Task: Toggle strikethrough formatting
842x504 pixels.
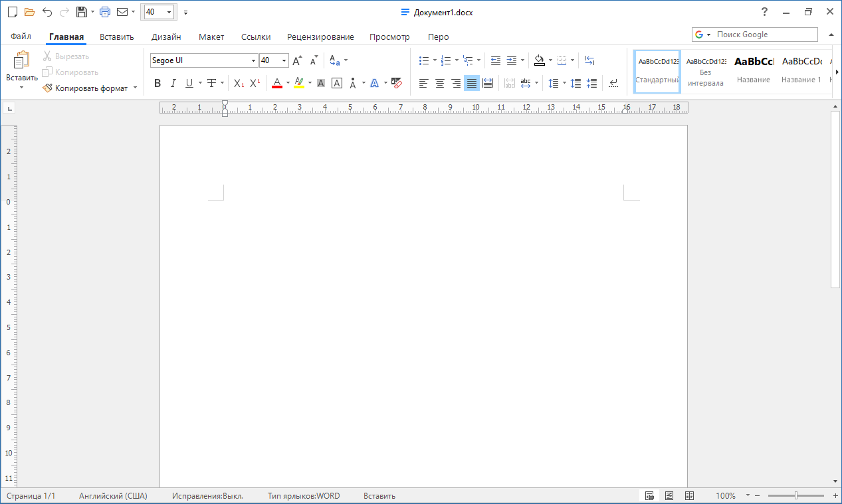Action: pos(211,83)
